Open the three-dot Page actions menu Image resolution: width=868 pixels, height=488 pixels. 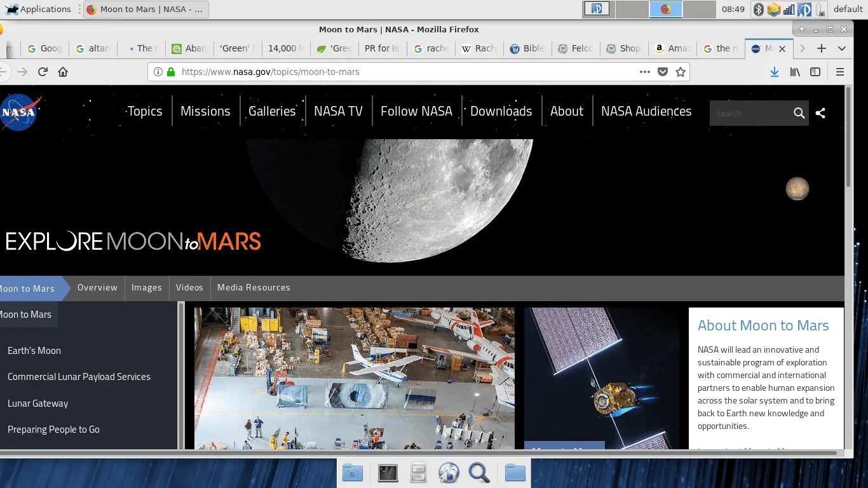[x=644, y=72]
